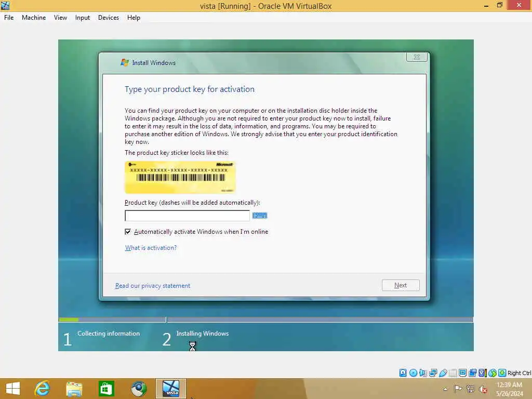Open File Explorer from the taskbar
Viewport: 532px width, 399px height.
[74, 389]
